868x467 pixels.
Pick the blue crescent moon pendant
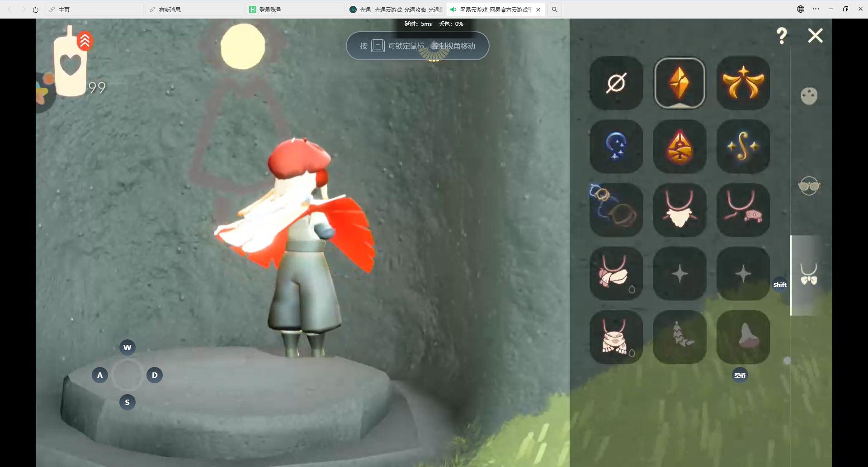616,146
